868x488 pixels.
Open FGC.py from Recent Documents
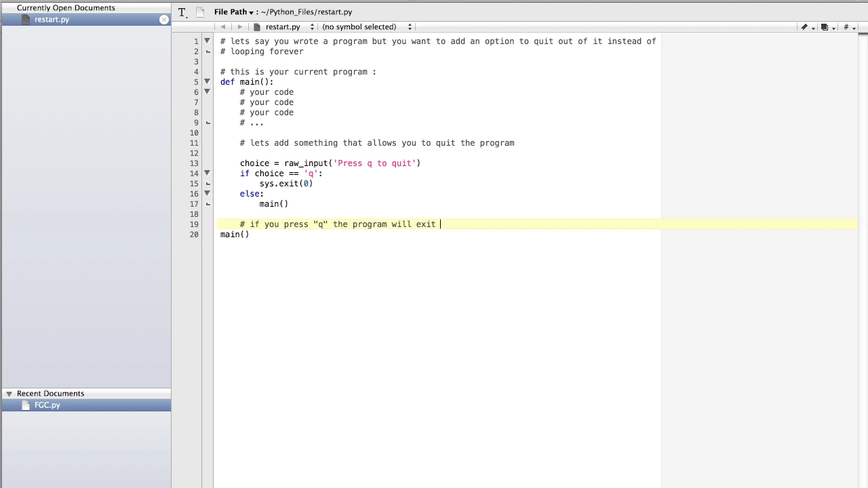pyautogui.click(x=86, y=405)
